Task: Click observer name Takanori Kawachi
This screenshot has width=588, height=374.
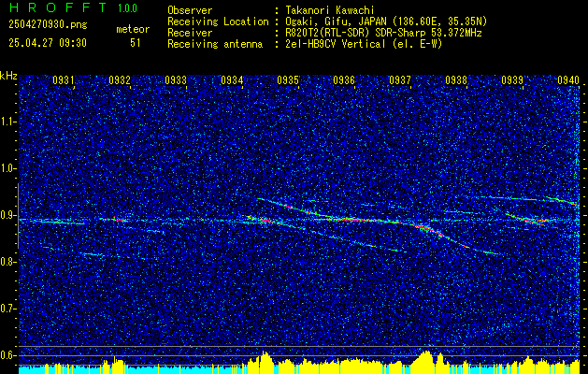Action: click(330, 10)
